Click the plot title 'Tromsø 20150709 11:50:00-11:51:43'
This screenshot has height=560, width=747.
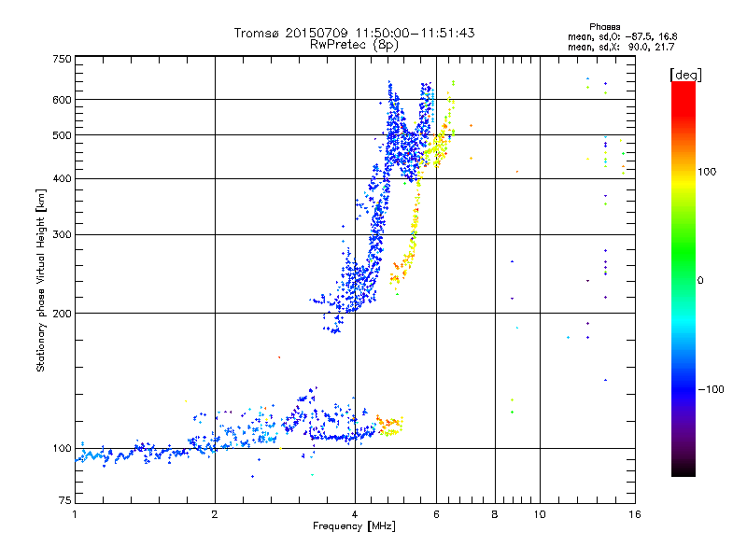point(355,33)
